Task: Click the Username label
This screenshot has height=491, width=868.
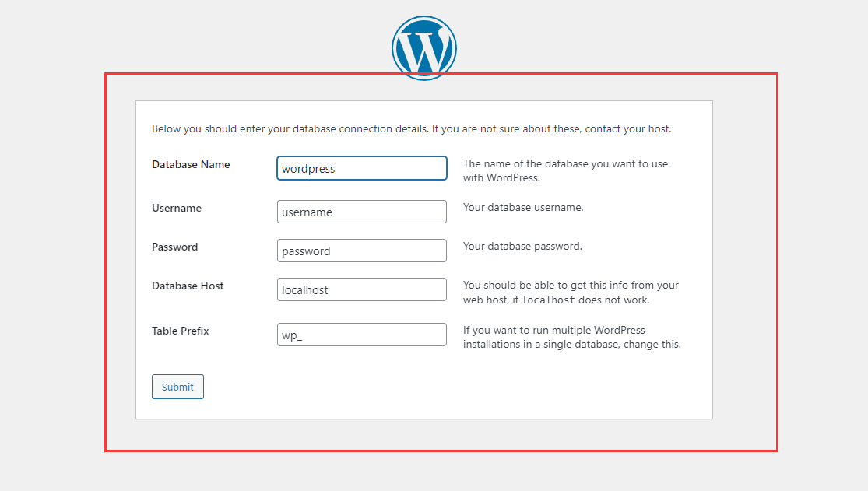Action: (x=177, y=208)
